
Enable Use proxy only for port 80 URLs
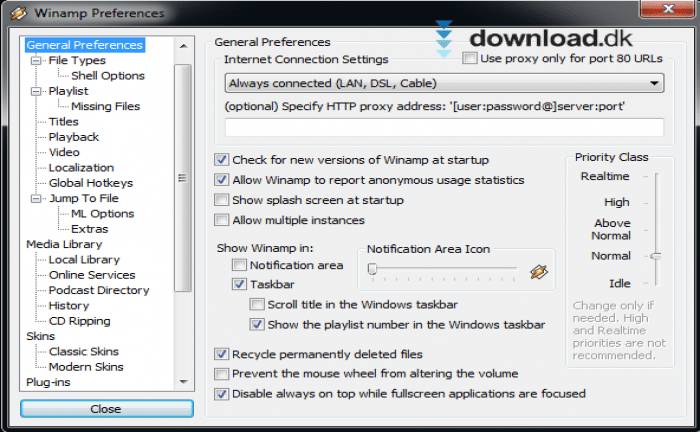(470, 58)
